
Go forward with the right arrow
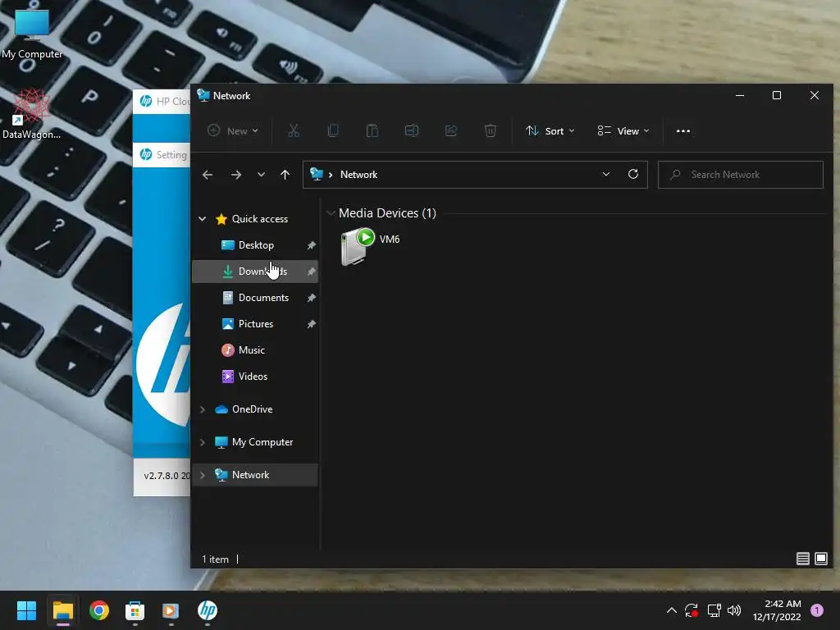coord(235,175)
